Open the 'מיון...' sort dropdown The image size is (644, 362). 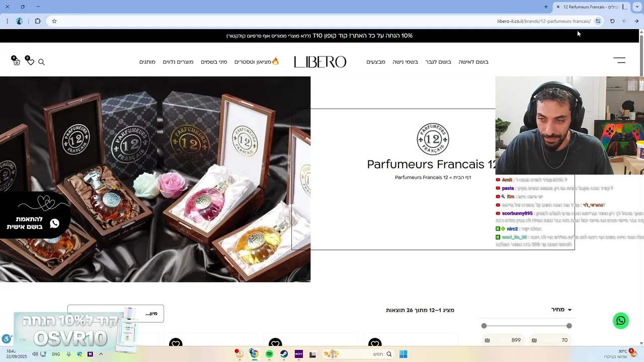point(116,313)
